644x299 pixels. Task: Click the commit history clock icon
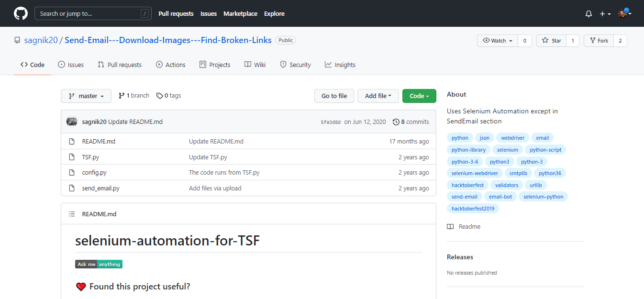tap(396, 122)
